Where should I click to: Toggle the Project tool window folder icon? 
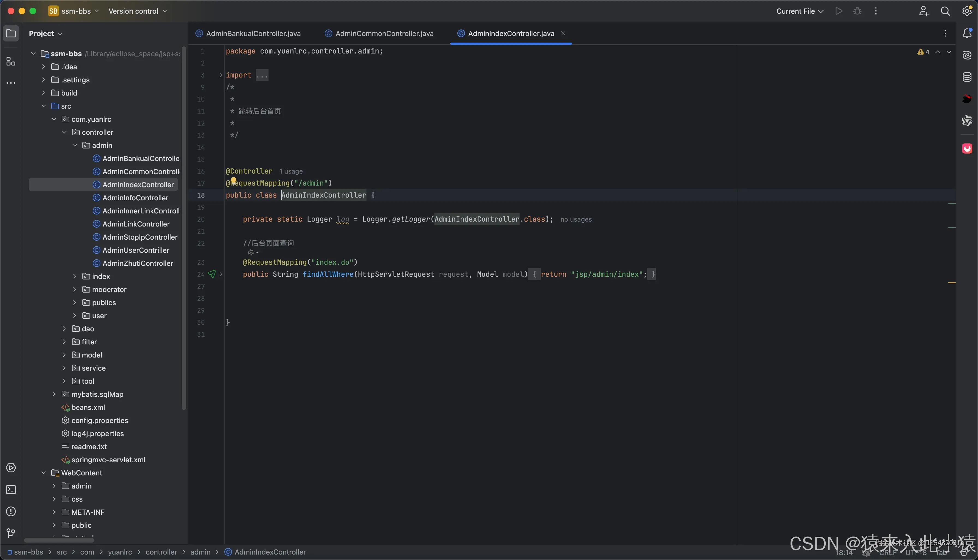coord(11,34)
